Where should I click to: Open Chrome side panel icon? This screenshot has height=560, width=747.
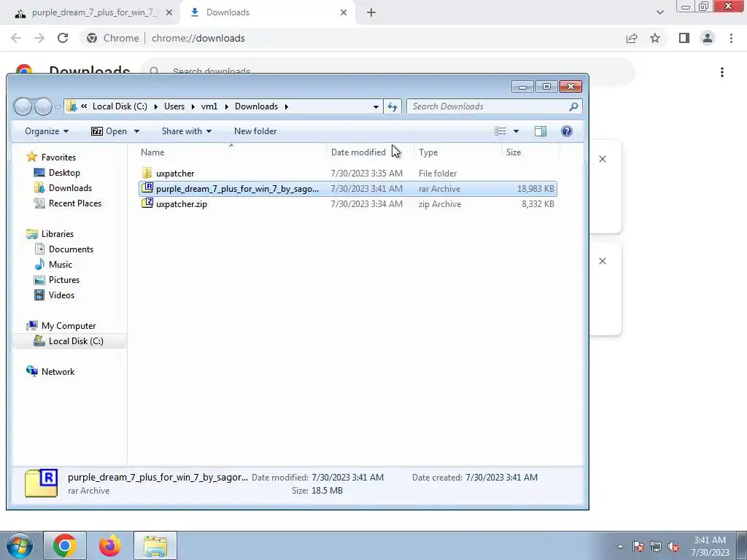click(684, 38)
